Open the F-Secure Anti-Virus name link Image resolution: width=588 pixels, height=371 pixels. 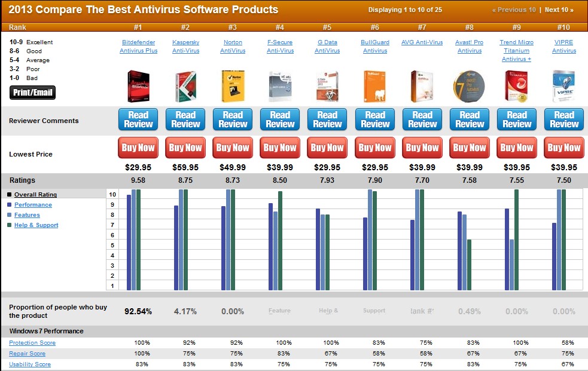[x=280, y=47]
